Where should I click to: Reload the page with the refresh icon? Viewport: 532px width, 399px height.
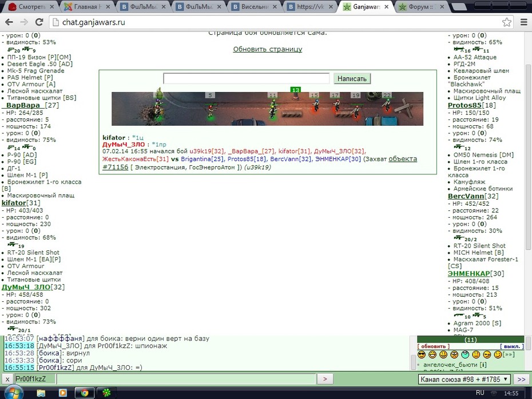(39, 22)
